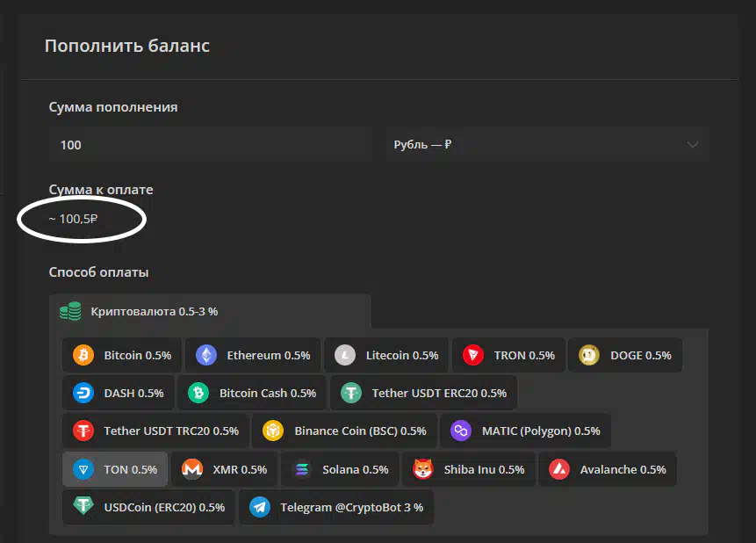This screenshot has width=756, height=543.
Task: Choose MATIC (Polygon) 0.5% option
Action: click(526, 431)
